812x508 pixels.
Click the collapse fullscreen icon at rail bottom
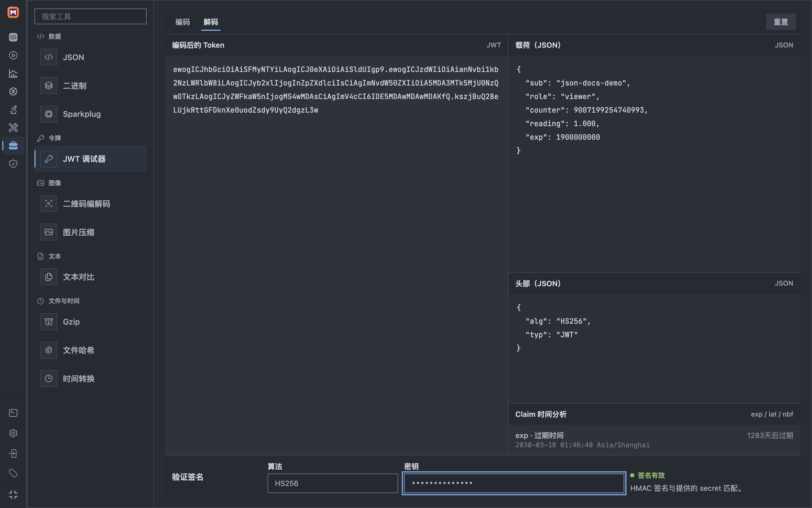[x=13, y=494]
